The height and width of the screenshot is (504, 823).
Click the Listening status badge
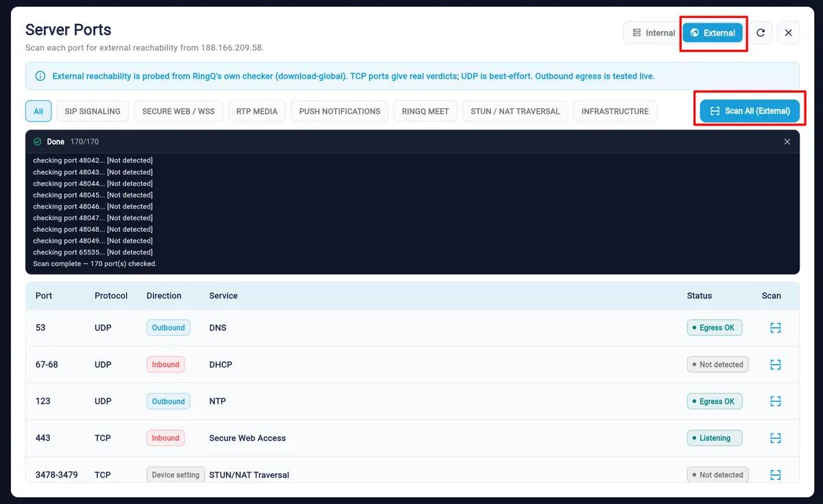(x=715, y=438)
